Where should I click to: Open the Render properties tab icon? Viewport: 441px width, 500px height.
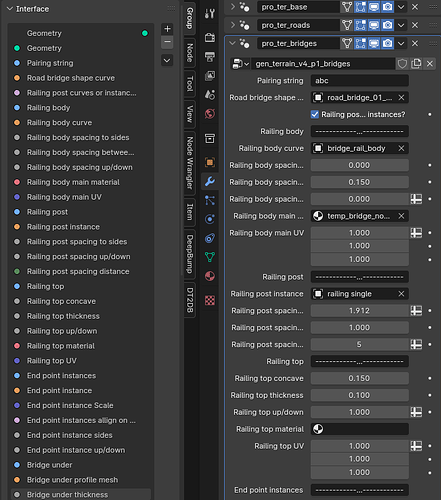210,37
